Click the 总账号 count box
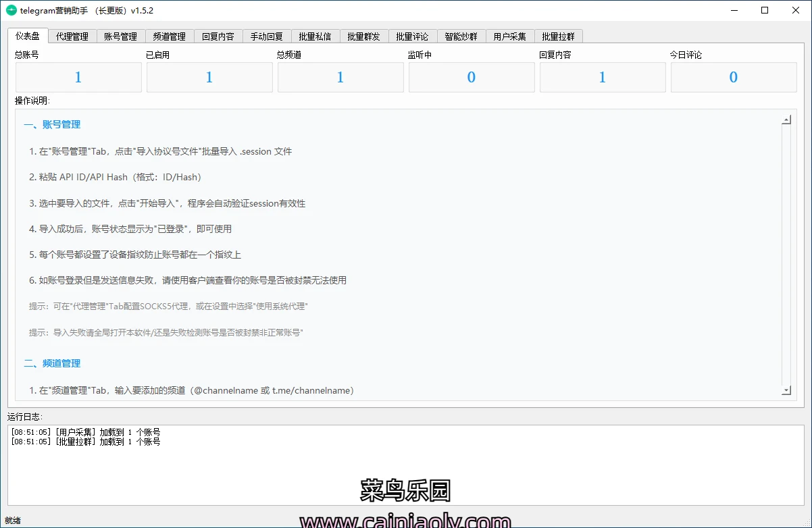The image size is (812, 528). 78,78
